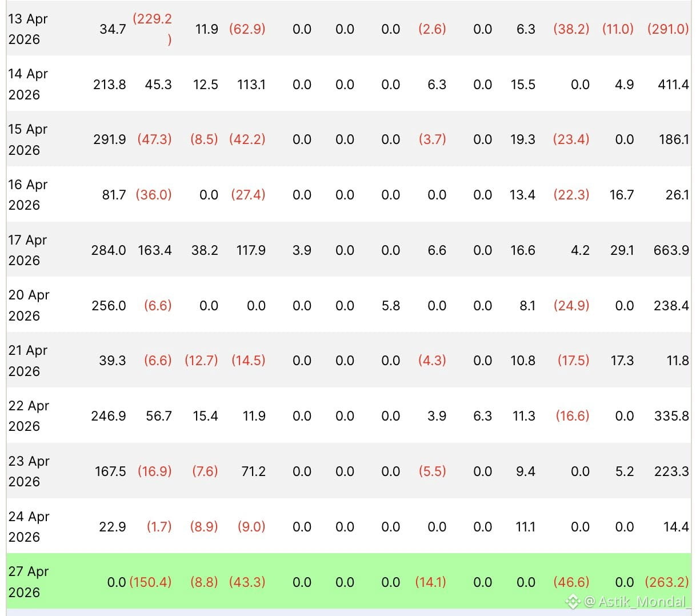Click the (17.5) value on 21 Apr
This screenshot has width=696, height=616.
point(573,361)
